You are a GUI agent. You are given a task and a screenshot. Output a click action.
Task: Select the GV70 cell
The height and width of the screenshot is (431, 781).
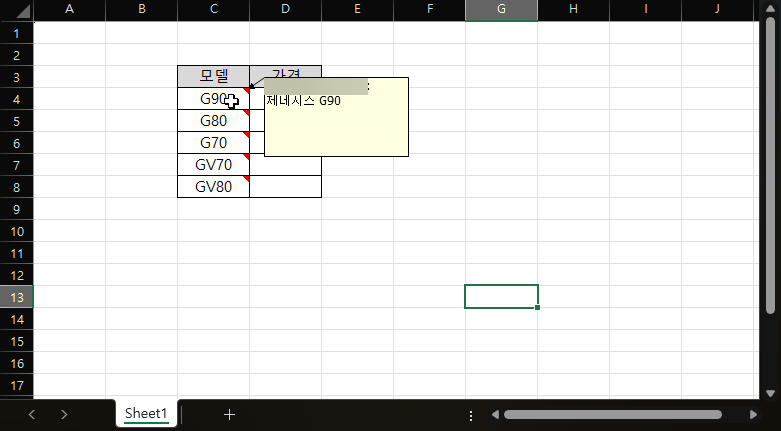point(214,164)
